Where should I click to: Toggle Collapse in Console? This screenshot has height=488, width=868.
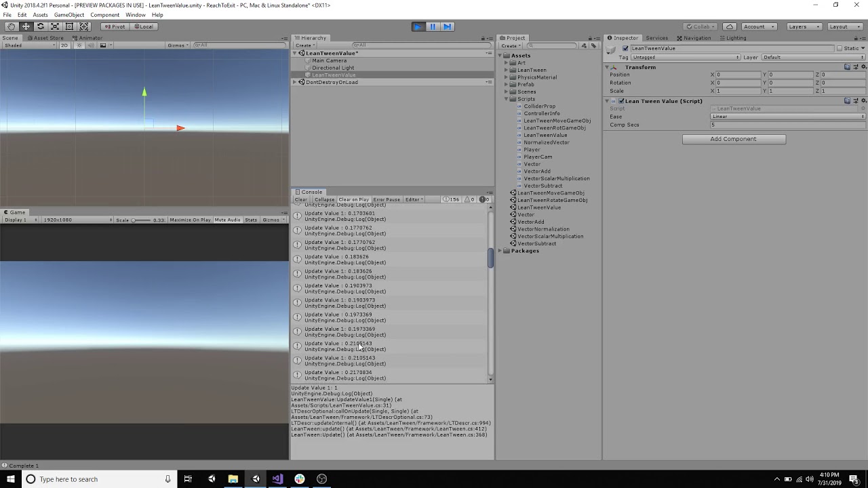(324, 199)
